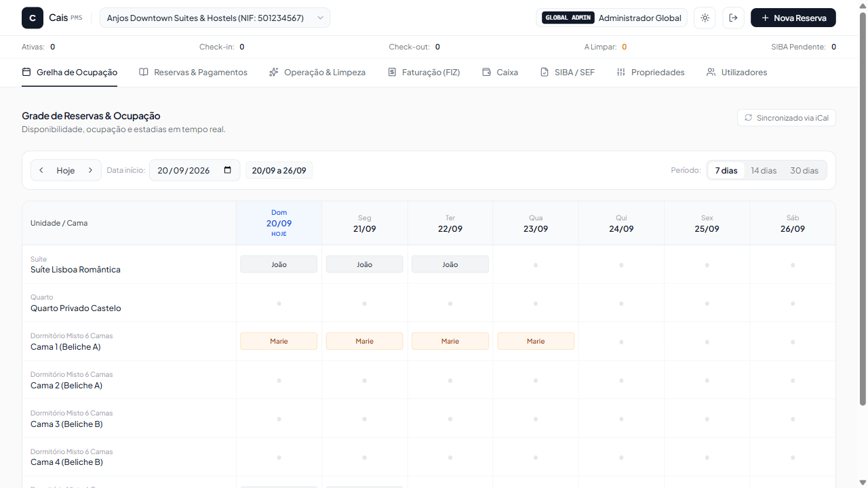
Task: Open the Faturação (FIZ) tab
Action: tap(424, 72)
